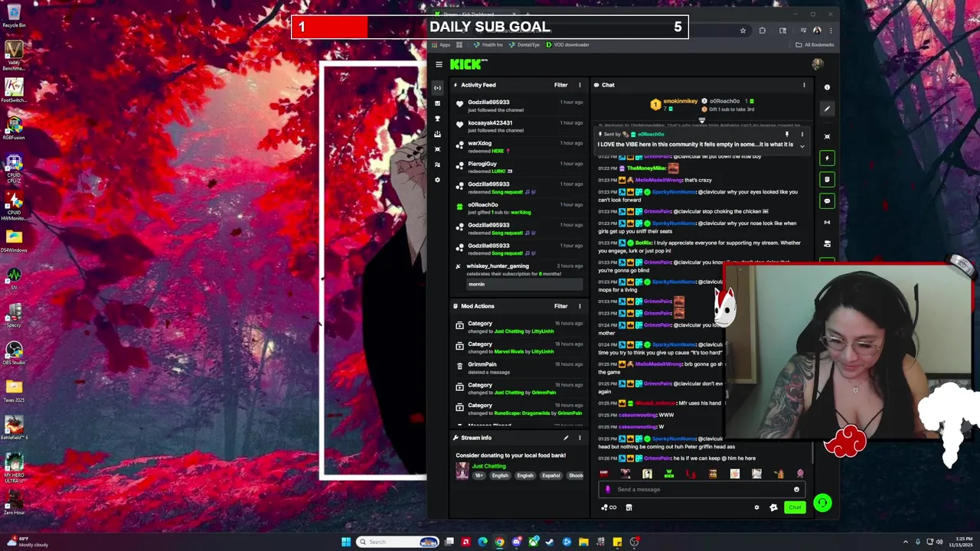Toggle the chat bubble quick action
The width and height of the screenshot is (980, 551).
(x=827, y=201)
